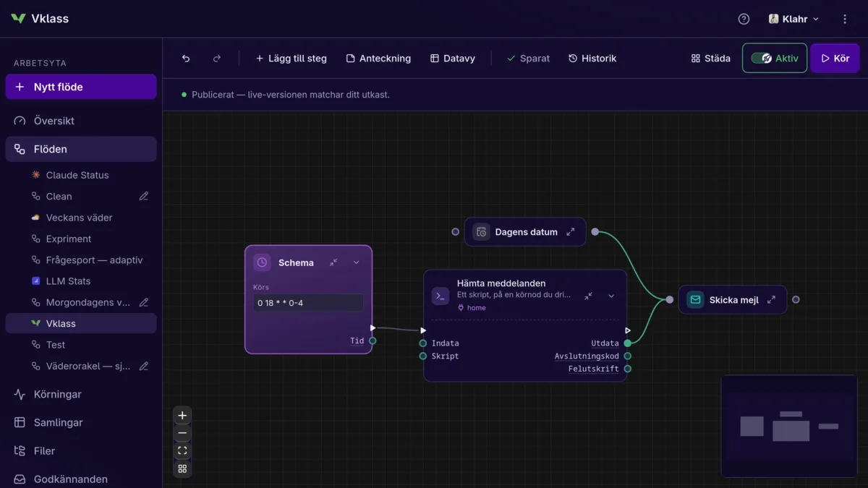Zoom out of the canvas
The width and height of the screenshot is (868, 488).
(182, 433)
